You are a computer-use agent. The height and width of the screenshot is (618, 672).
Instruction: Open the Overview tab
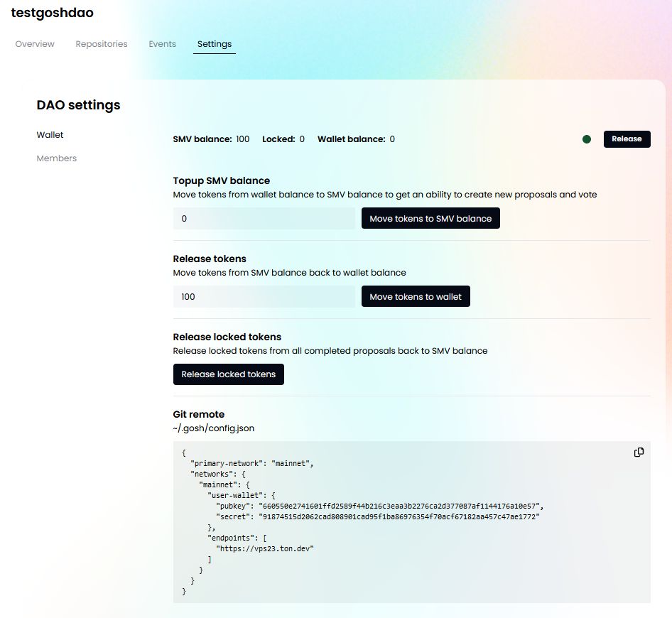pos(35,44)
